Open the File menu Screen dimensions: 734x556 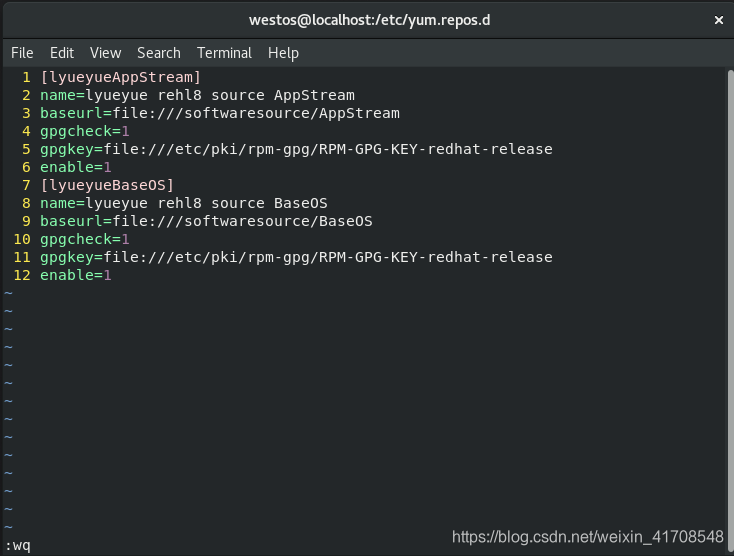(22, 53)
